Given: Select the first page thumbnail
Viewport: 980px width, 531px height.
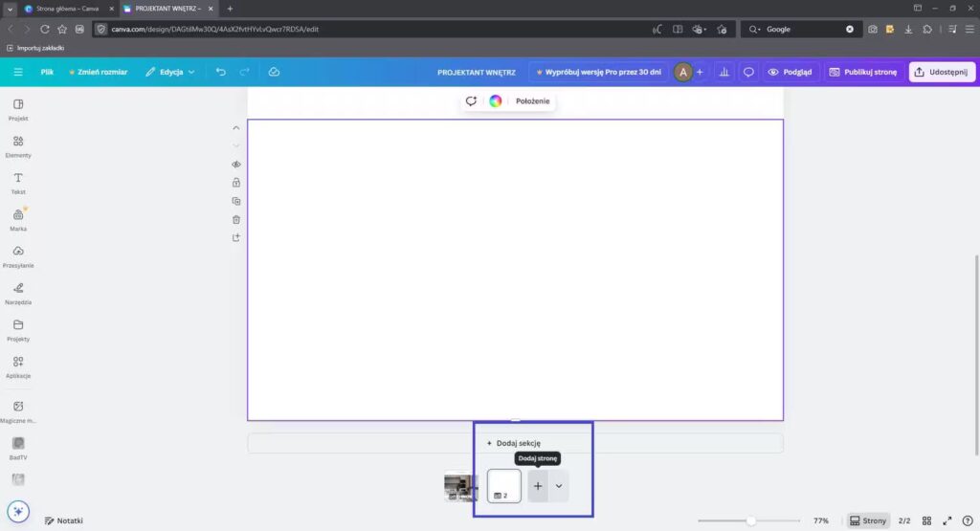Looking at the screenshot, I should pos(460,487).
